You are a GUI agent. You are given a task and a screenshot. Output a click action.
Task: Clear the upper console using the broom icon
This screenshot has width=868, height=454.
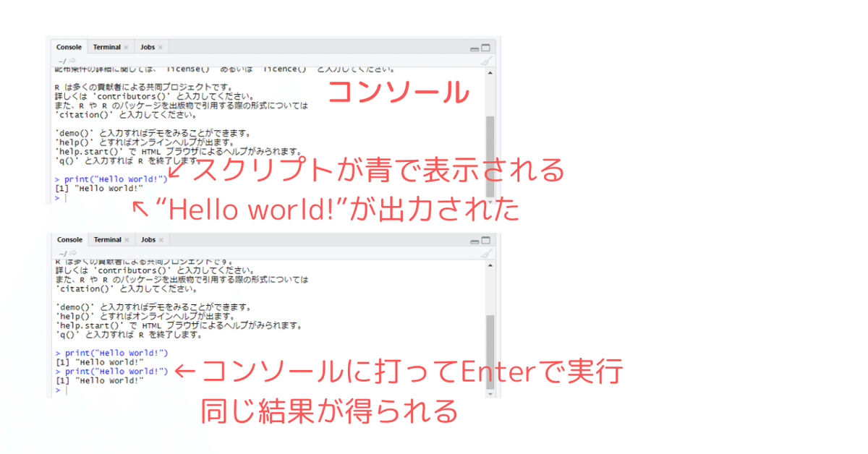(486, 61)
